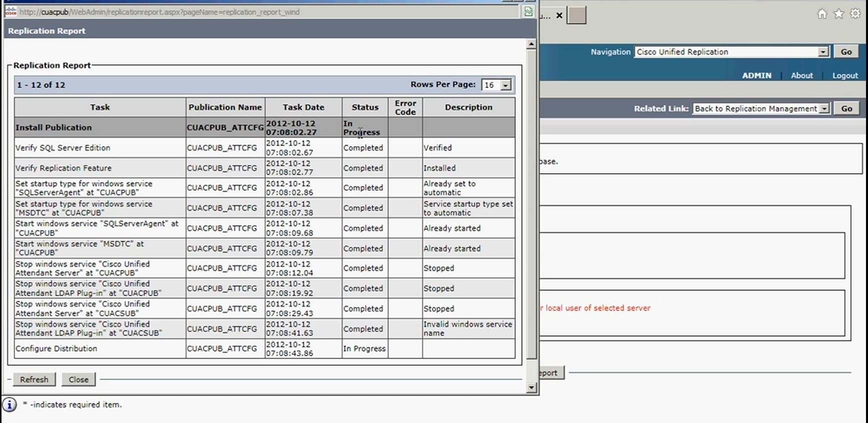Image resolution: width=868 pixels, height=423 pixels.
Task: Open the Favorites star icon
Action: click(x=839, y=14)
